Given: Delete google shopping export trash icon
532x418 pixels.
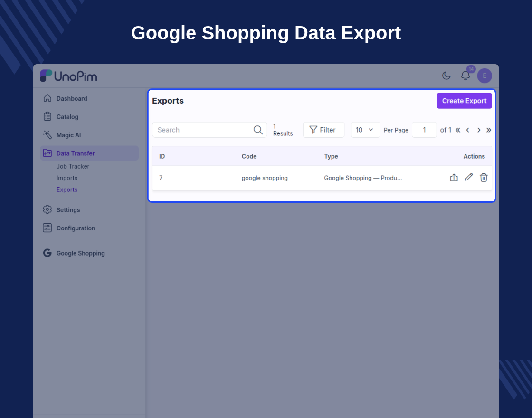Looking at the screenshot, I should 484,178.
